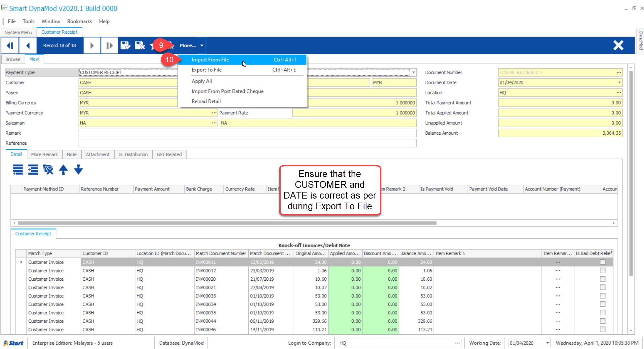Click the Detail grid horizontal scrollbar

[227, 223]
